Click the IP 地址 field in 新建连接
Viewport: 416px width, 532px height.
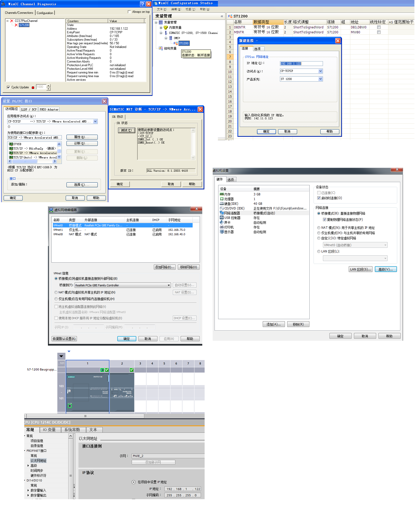pyautogui.click(x=301, y=64)
